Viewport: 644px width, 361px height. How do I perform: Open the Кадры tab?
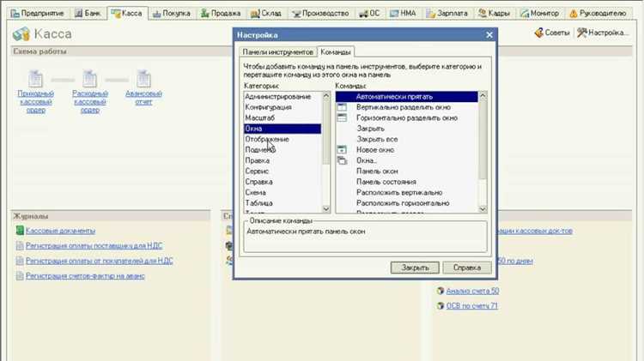click(494, 13)
